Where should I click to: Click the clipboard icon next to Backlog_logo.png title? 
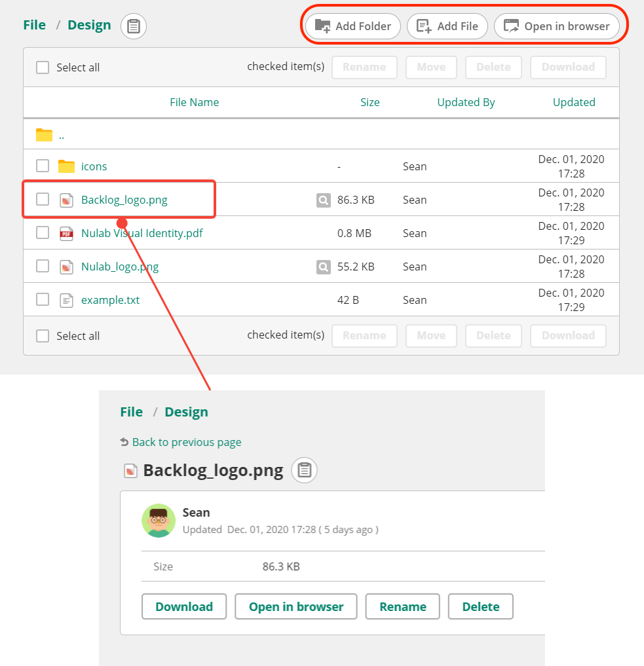click(x=304, y=470)
